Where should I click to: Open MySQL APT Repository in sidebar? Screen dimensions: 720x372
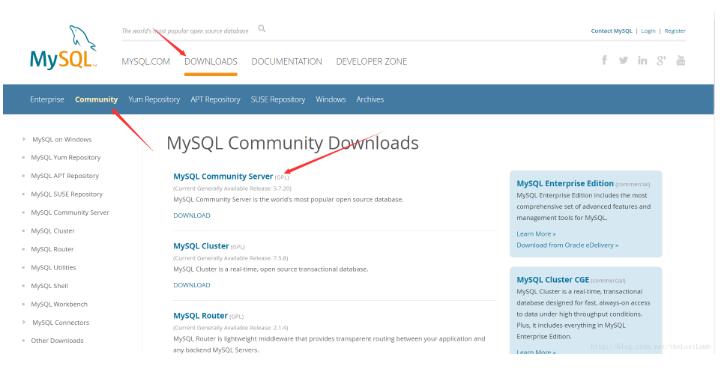pyautogui.click(x=64, y=176)
